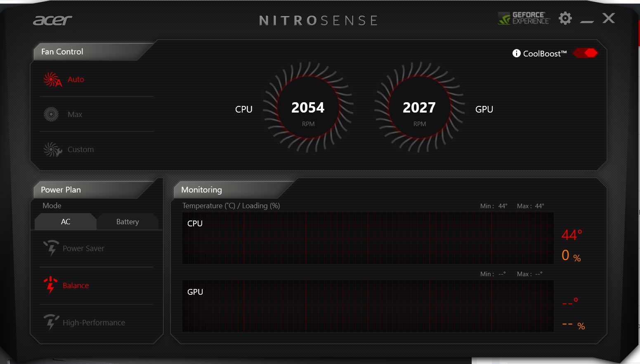Viewport: 640px width, 364px height.
Task: Minimize the NitroSense window
Action: [586, 20]
